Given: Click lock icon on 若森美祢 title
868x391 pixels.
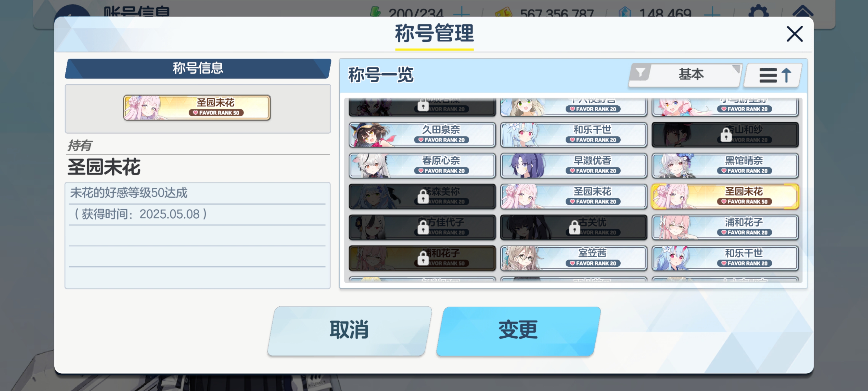Looking at the screenshot, I should [423, 197].
